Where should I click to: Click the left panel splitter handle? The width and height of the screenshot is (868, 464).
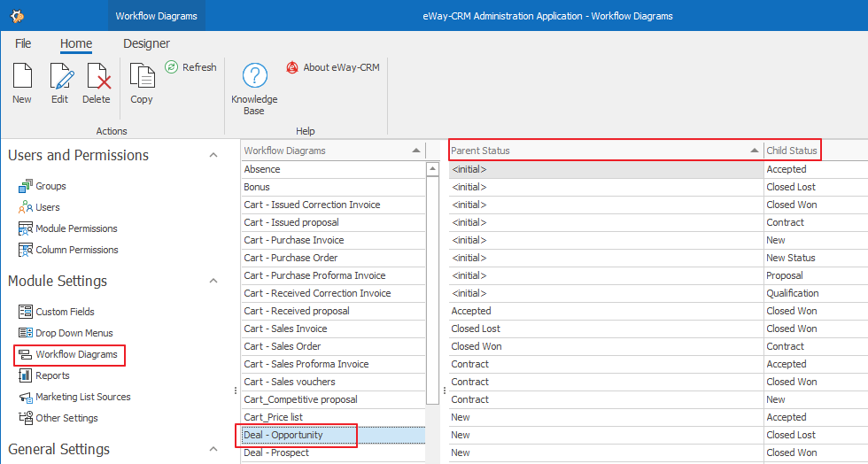236,391
